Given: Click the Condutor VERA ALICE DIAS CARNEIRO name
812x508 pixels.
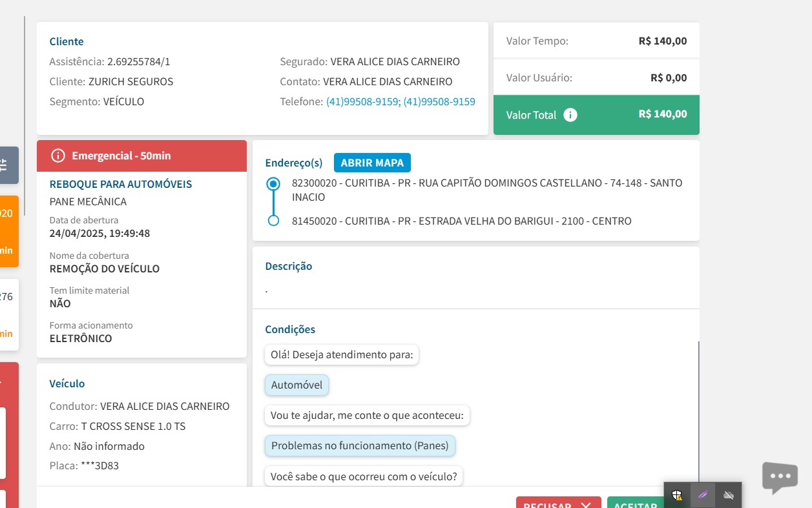Looking at the screenshot, I should pos(165,407).
